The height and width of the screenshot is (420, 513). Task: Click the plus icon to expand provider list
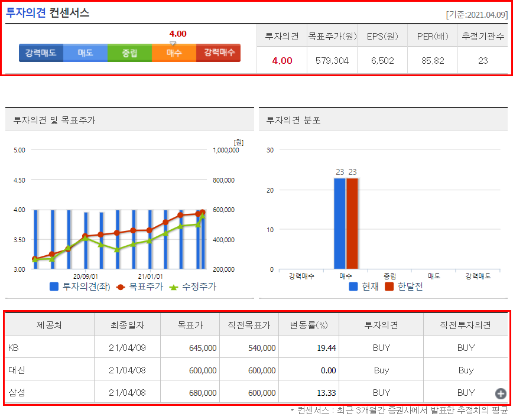coord(501,393)
